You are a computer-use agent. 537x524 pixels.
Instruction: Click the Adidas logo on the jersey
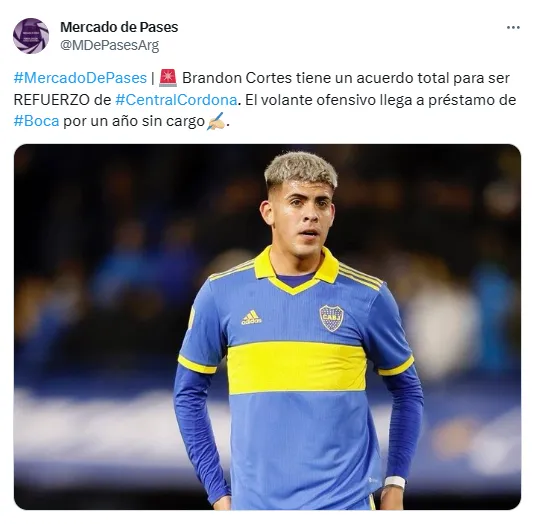point(251,317)
